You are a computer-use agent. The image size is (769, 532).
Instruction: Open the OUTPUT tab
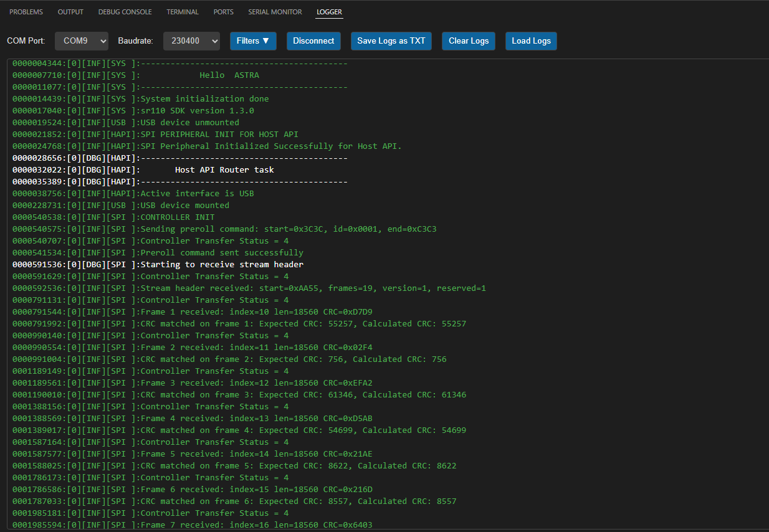[x=70, y=12]
